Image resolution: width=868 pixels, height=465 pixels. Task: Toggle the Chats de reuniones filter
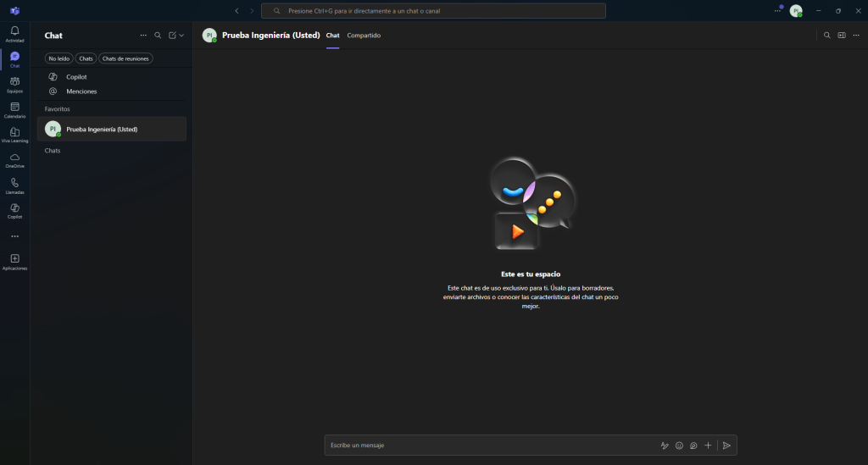point(124,58)
